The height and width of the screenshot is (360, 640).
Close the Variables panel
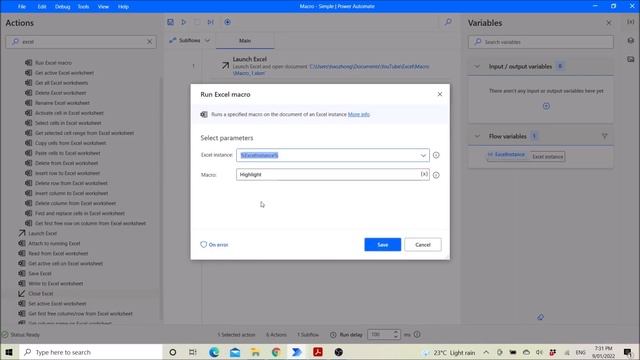click(x=609, y=23)
